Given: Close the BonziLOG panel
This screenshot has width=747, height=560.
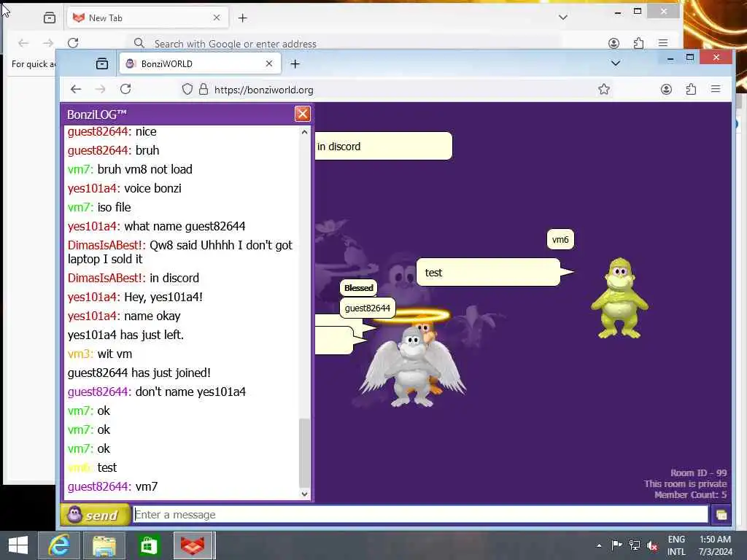Looking at the screenshot, I should (303, 114).
